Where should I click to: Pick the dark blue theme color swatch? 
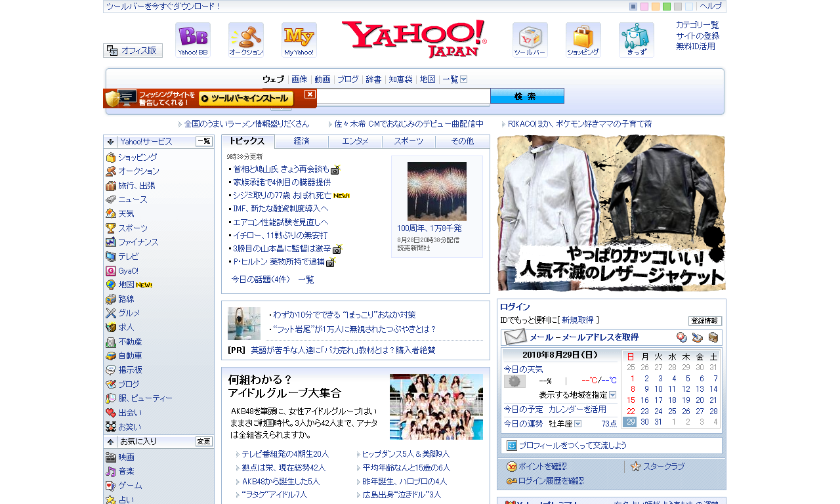[633, 7]
